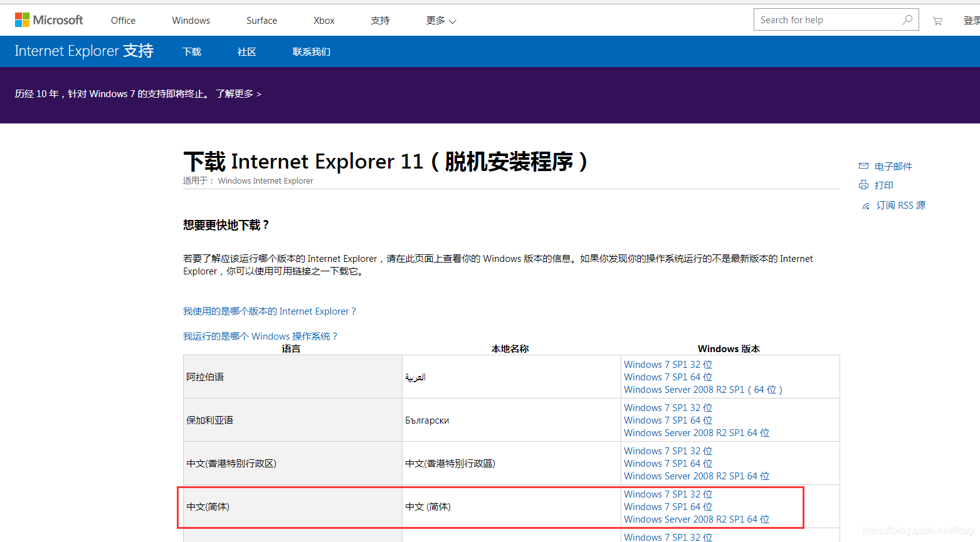The height and width of the screenshot is (542, 980).
Task: Open the Xbox menu item
Action: point(324,21)
